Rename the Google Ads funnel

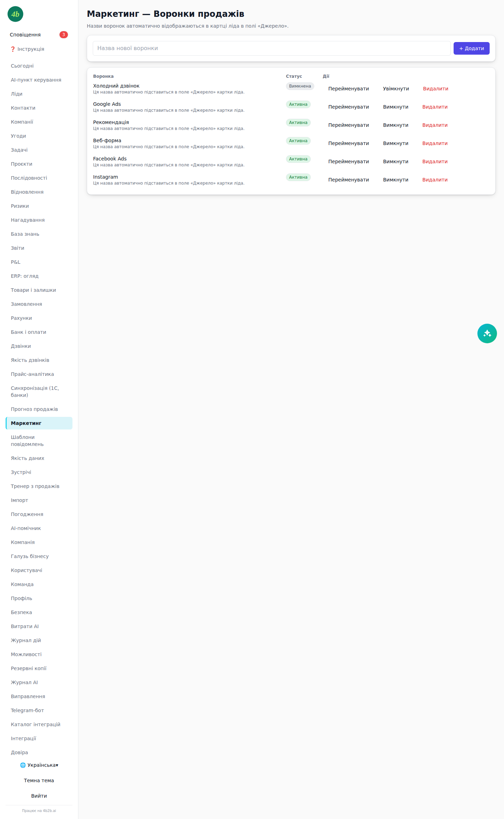(x=348, y=107)
